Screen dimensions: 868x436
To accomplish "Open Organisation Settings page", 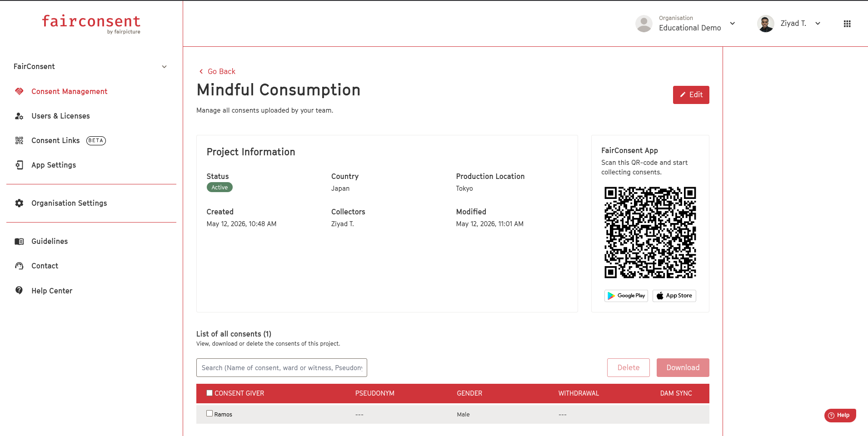I will [69, 203].
